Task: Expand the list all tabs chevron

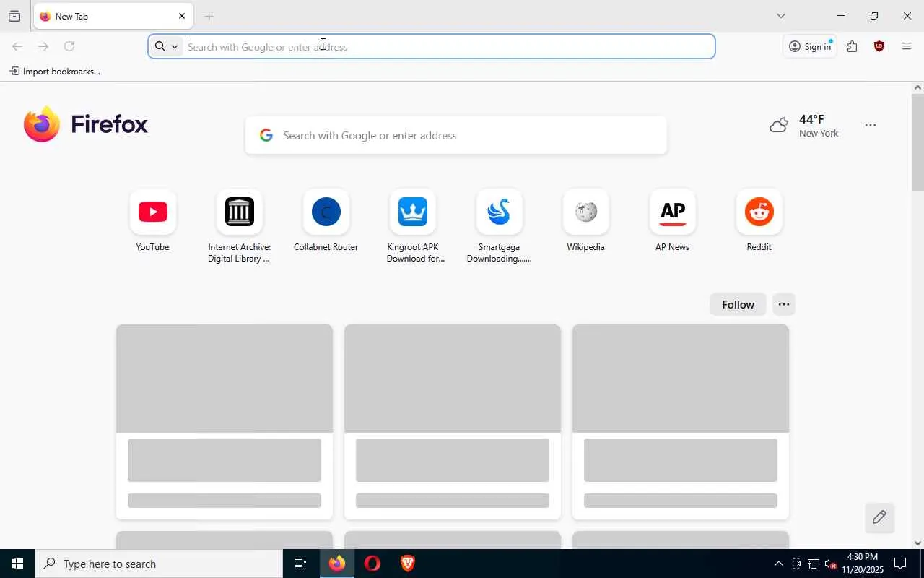Action: [x=781, y=16]
